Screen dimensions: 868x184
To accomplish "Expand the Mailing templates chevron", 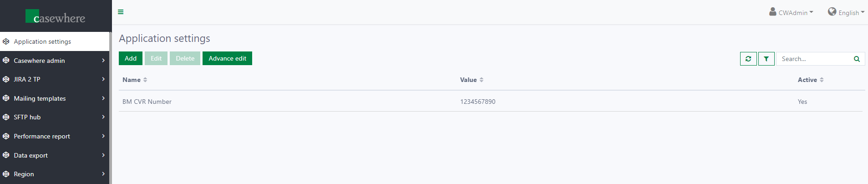I will tap(103, 98).
